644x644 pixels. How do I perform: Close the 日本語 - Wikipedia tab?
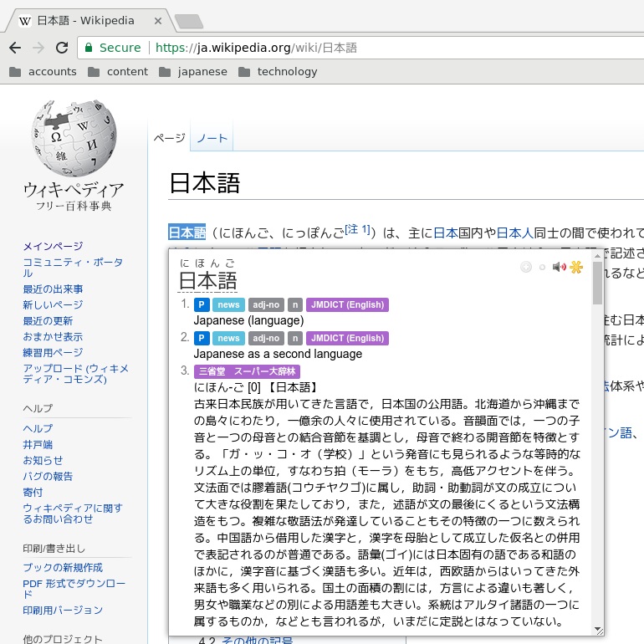click(x=158, y=21)
